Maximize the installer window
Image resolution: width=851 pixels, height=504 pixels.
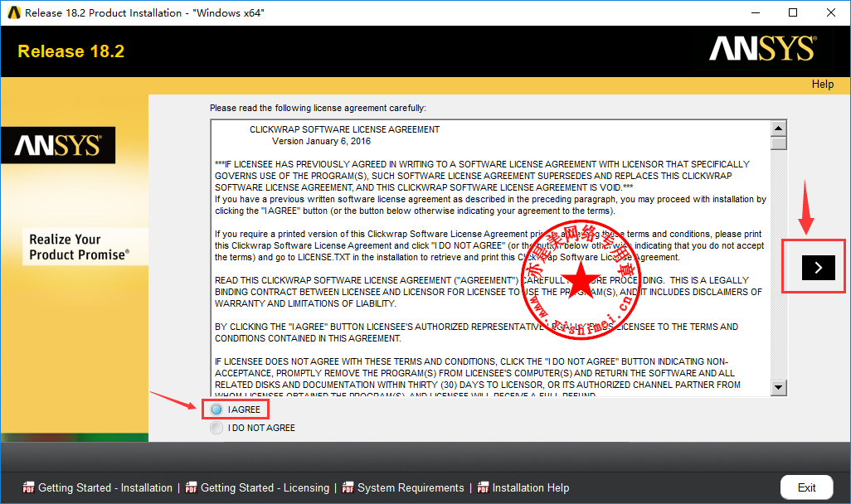click(x=793, y=12)
